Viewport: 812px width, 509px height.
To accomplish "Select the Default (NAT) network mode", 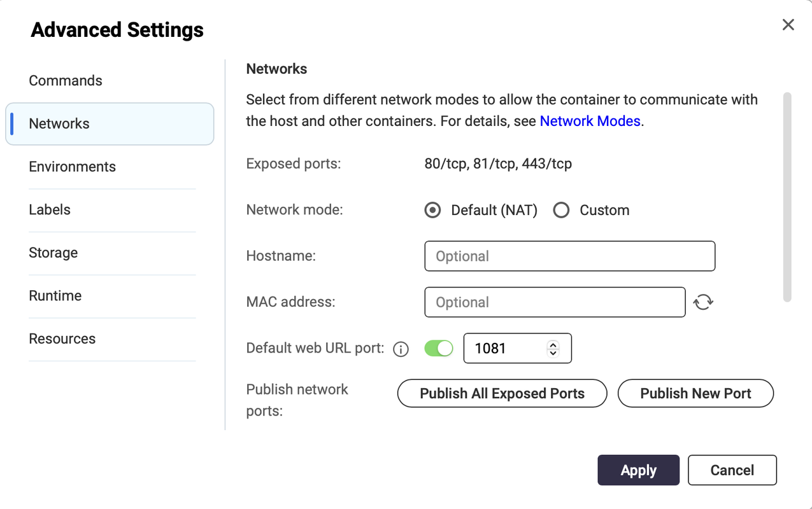I will point(433,210).
